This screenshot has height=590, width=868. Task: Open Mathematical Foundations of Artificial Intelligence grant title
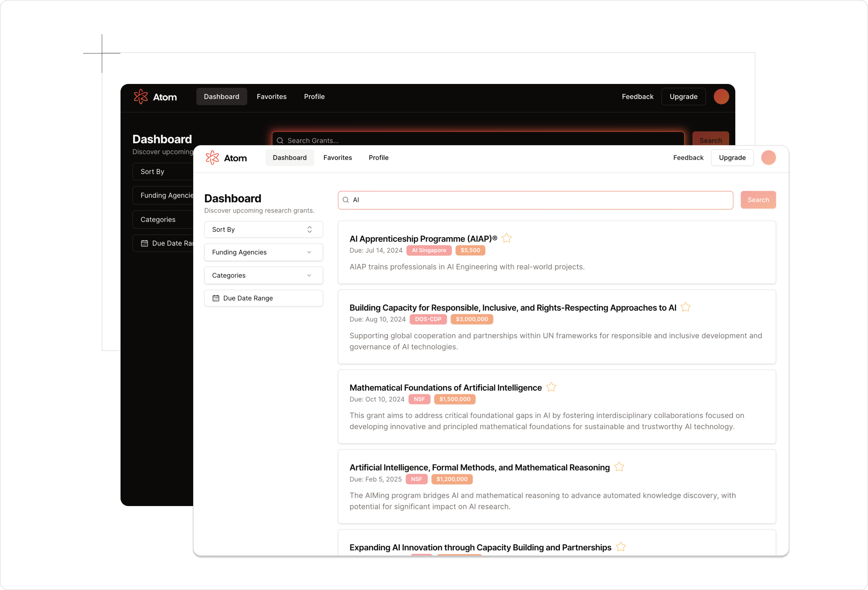point(446,388)
